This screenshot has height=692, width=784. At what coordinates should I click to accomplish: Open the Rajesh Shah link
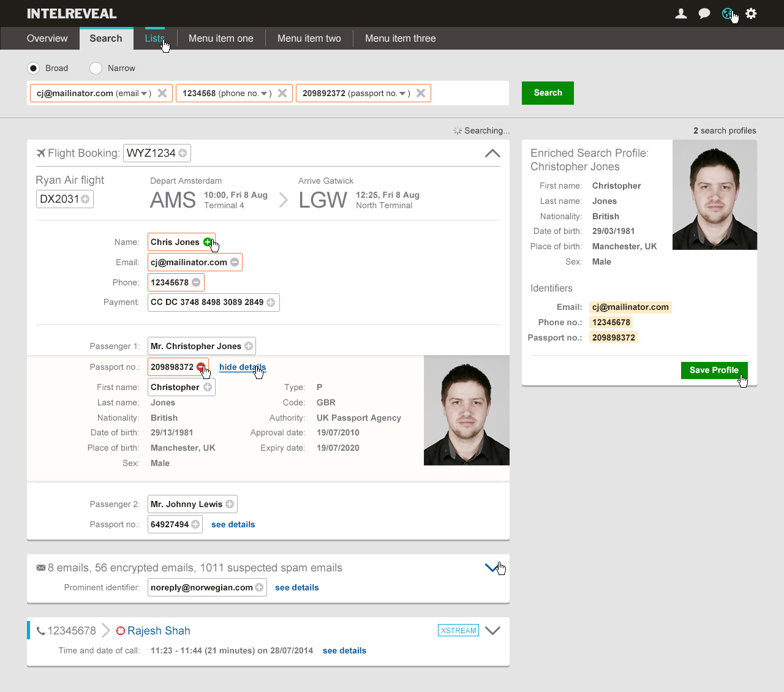pos(159,631)
